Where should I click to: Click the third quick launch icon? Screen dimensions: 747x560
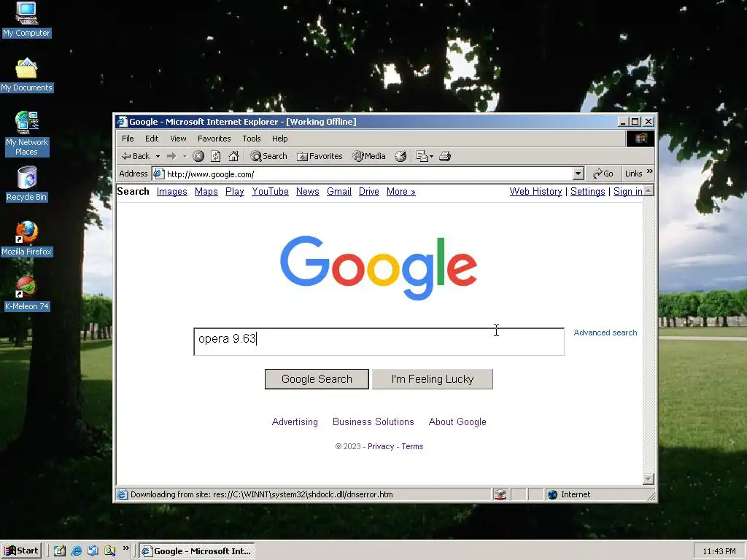point(93,551)
